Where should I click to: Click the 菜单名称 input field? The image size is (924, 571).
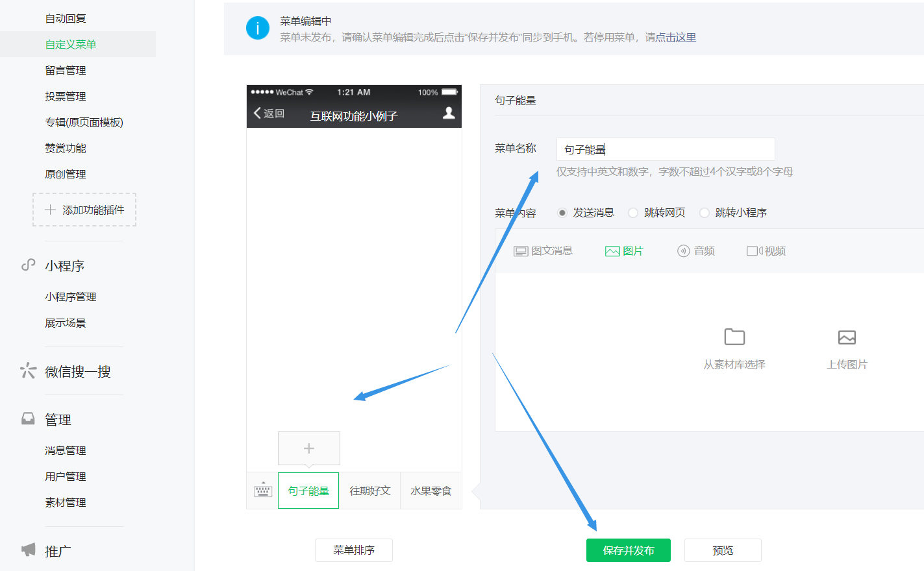[666, 149]
